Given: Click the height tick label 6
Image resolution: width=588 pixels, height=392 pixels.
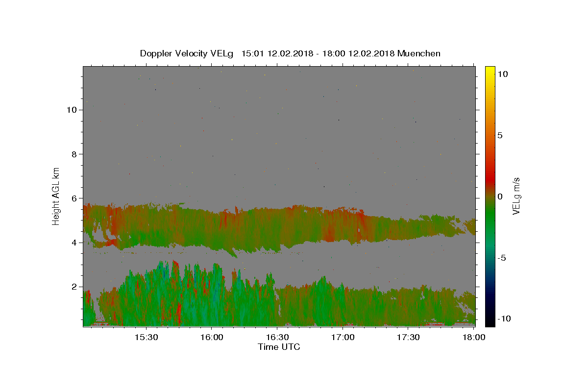Looking at the screenshot, I should pos(74,198).
